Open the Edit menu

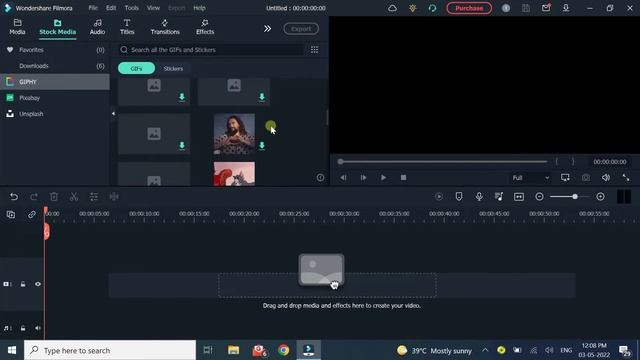pos(111,8)
